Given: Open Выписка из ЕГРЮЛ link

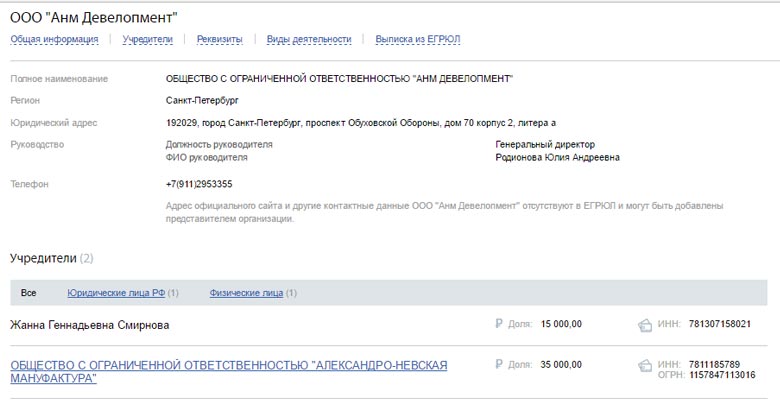Looking at the screenshot, I should 418,39.
